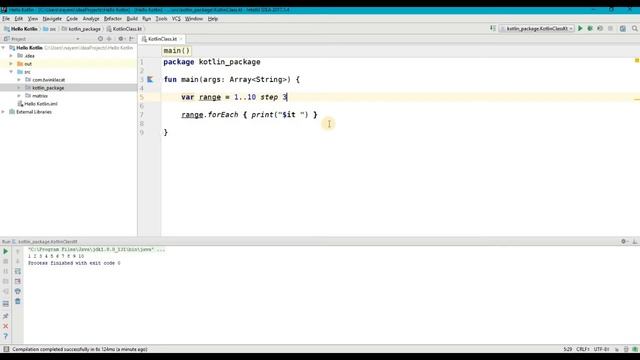The width and height of the screenshot is (640, 360).
Task: Clear all console output with trash icon
Action: (18, 301)
